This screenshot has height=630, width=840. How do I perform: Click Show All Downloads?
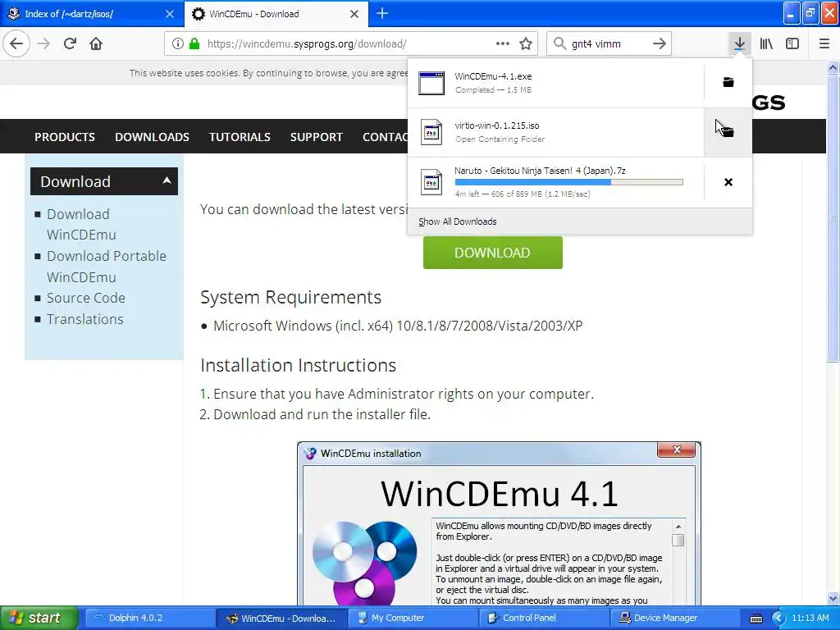click(457, 221)
